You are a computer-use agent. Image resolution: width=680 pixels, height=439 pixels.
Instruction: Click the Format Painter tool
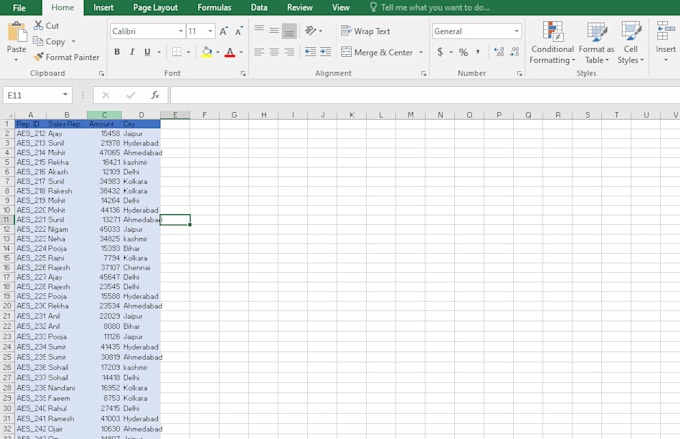coord(66,57)
